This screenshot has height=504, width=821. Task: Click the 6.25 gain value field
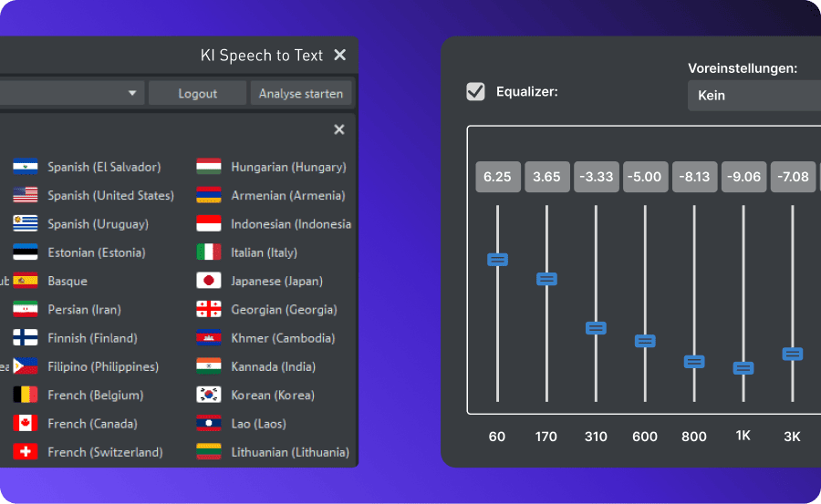pos(497,177)
